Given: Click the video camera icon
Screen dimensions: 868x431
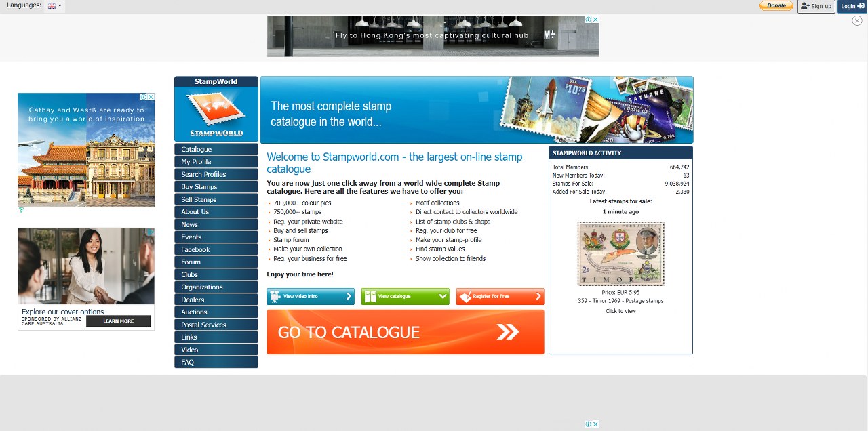Looking at the screenshot, I should tap(275, 296).
